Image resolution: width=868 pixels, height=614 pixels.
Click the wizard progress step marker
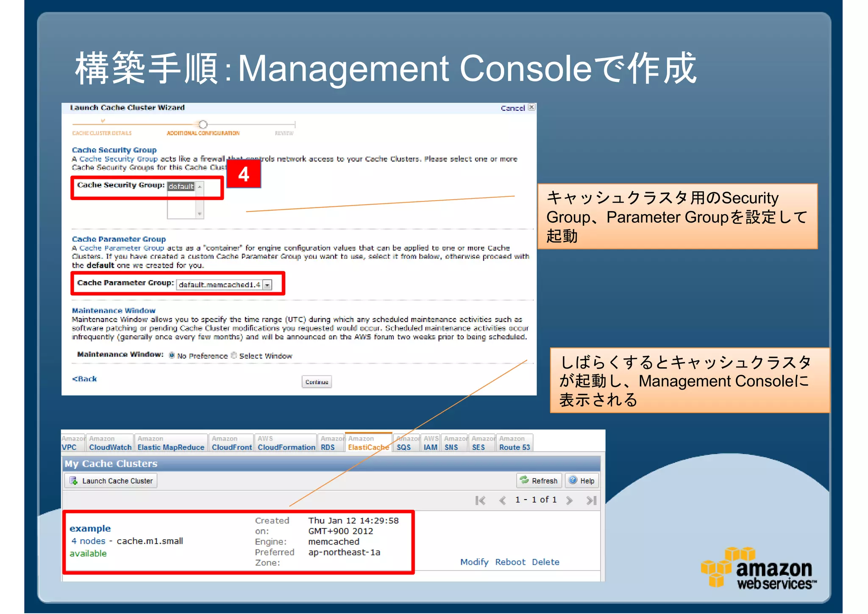(203, 124)
